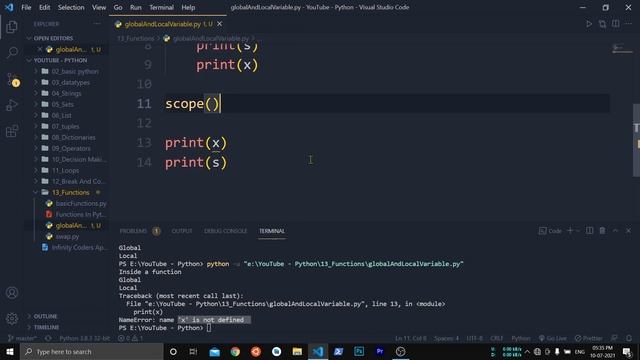Click the Cortana circle on taskbar
Screen dimensions: 640x360
tap(173, 351)
